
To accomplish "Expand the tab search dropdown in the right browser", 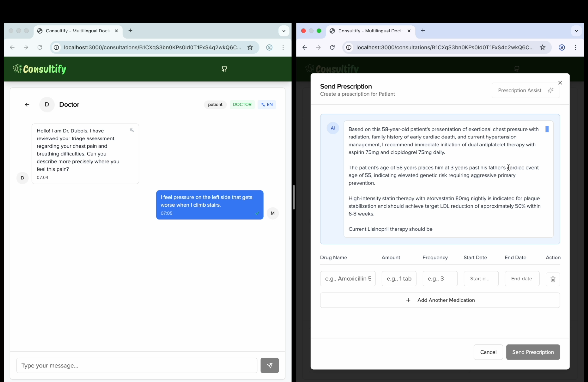I will [576, 31].
